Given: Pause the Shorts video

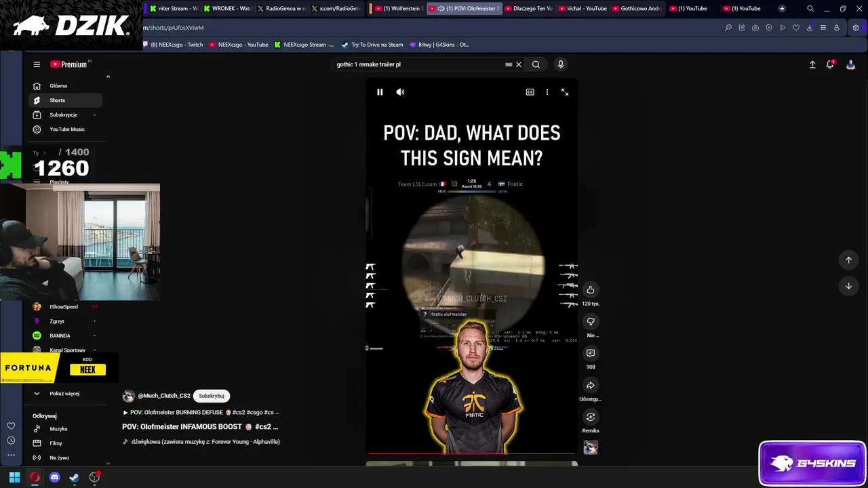Looking at the screenshot, I should point(380,92).
